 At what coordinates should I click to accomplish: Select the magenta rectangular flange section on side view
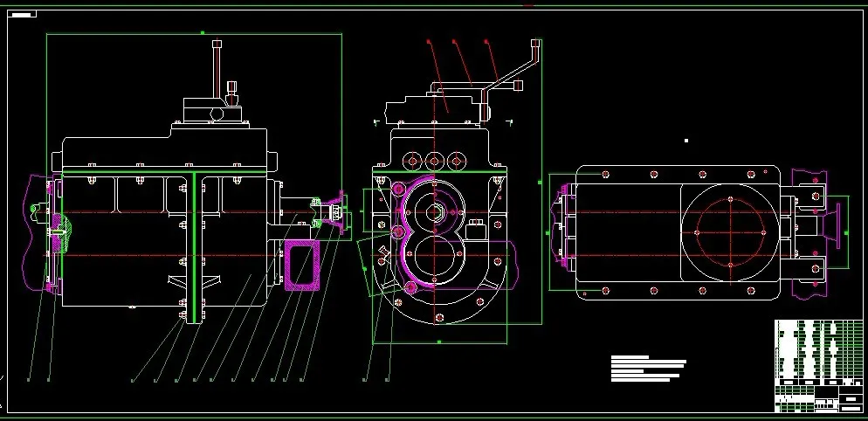301,266
